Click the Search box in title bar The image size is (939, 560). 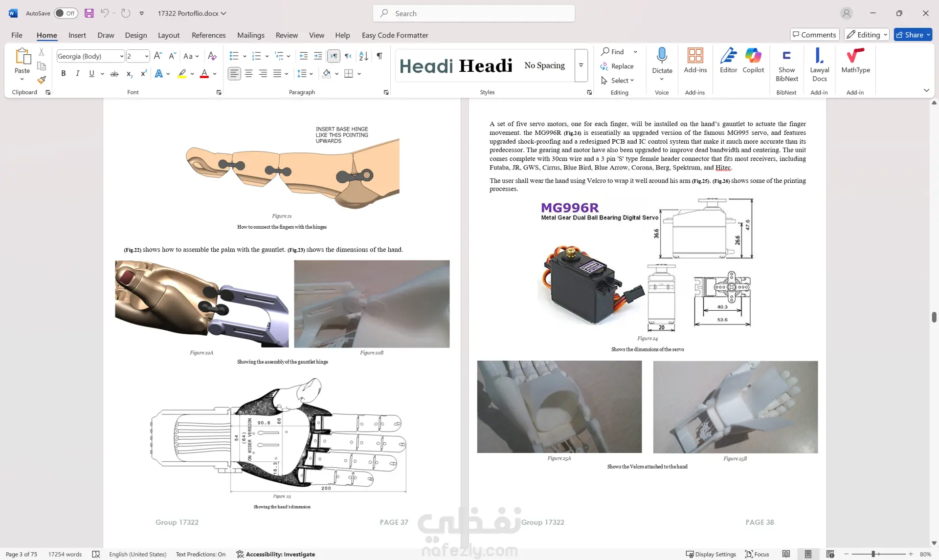click(473, 13)
